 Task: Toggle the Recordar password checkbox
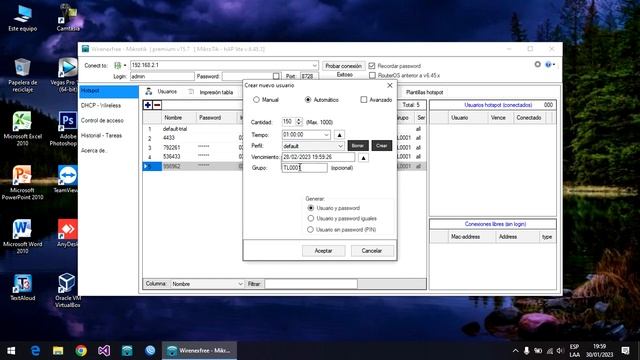click(x=372, y=66)
